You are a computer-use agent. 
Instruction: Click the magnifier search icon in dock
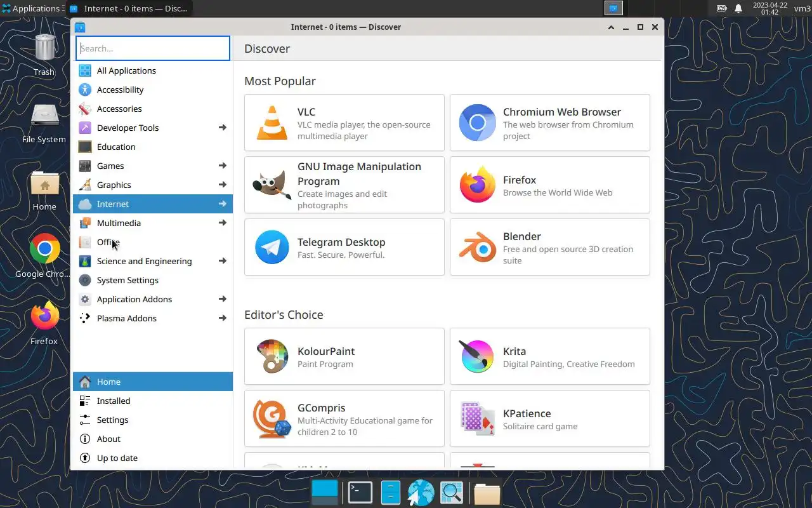[452, 493]
